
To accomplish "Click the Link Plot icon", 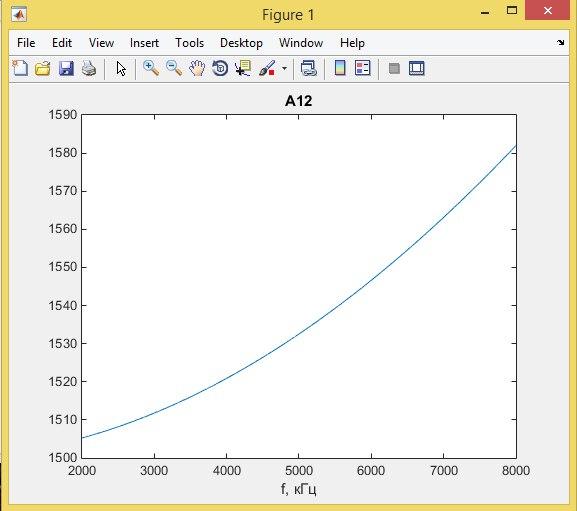I will tap(308, 68).
